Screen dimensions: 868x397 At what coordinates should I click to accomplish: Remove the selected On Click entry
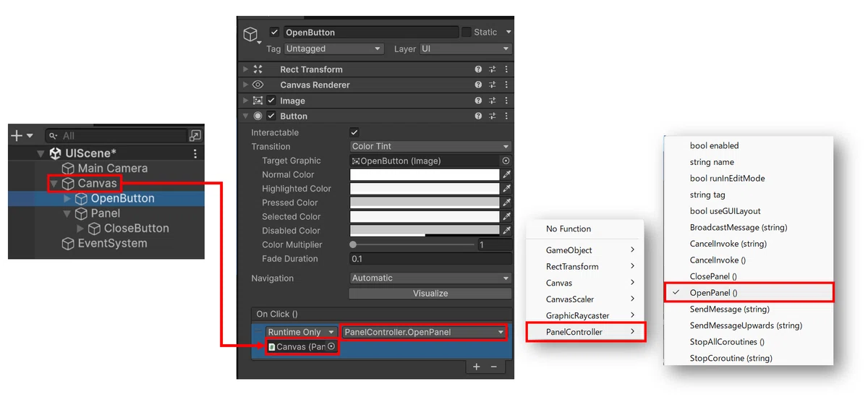pos(494,367)
